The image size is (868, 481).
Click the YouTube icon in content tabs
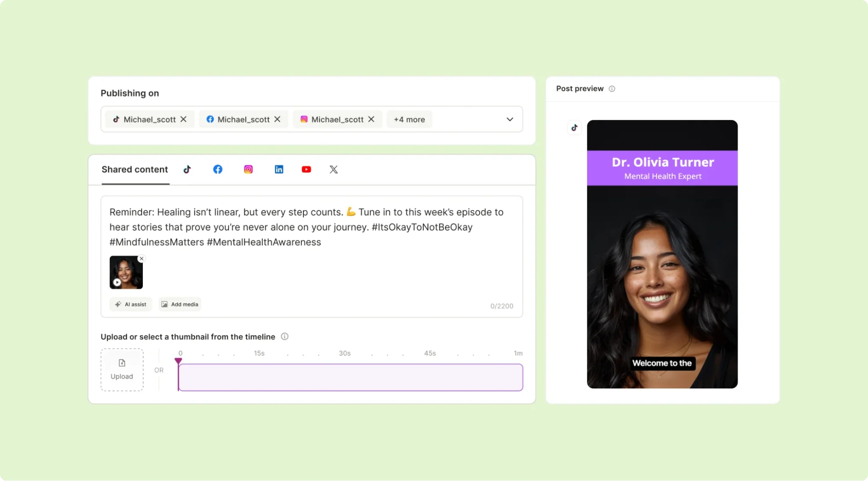(x=307, y=169)
